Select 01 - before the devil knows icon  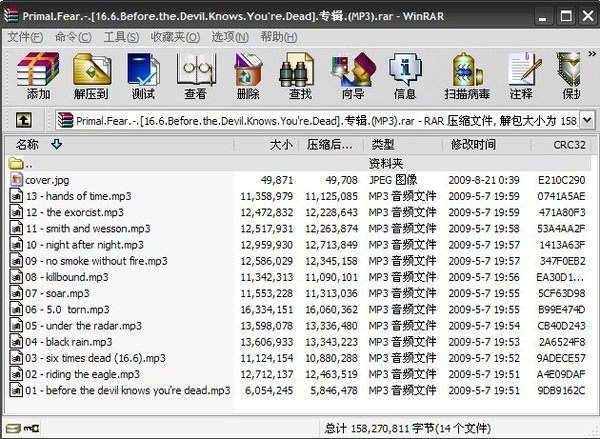pos(16,390)
